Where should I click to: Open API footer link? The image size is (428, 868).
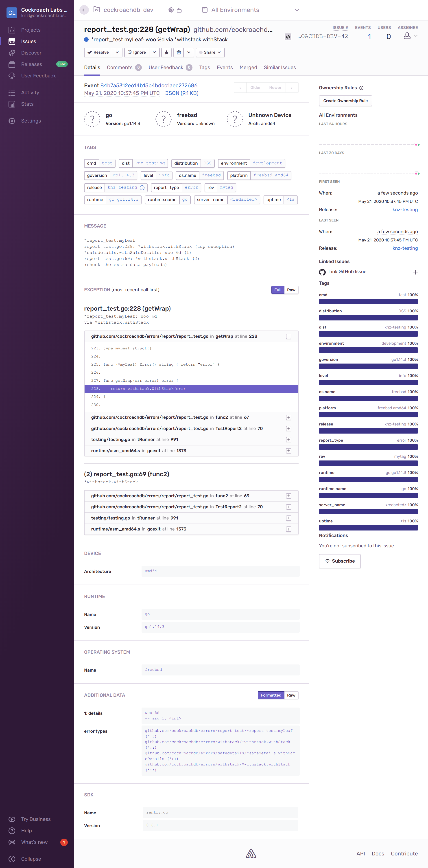[361, 853]
